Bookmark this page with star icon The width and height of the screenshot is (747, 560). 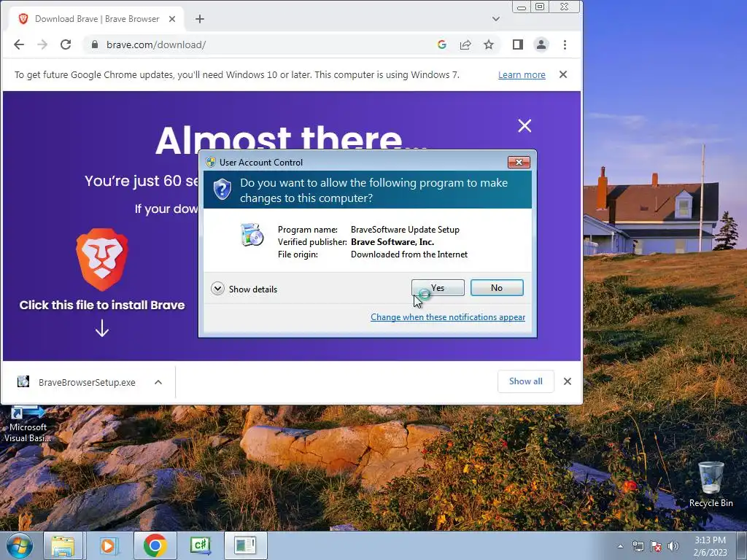(488, 44)
